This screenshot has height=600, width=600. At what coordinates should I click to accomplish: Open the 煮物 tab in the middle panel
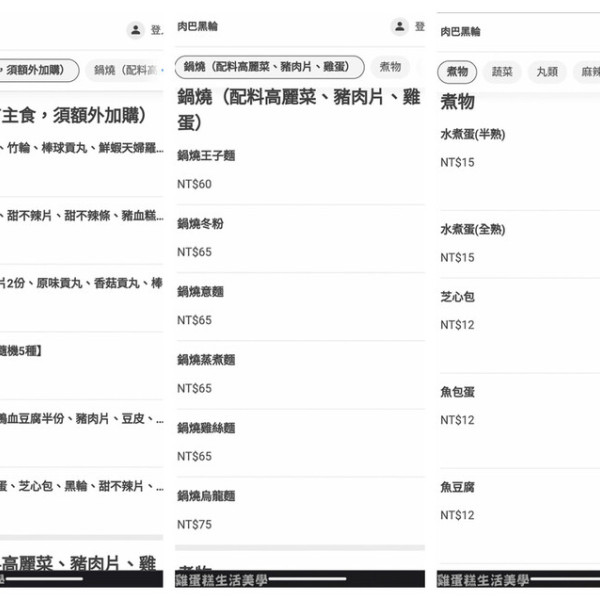tap(390, 67)
